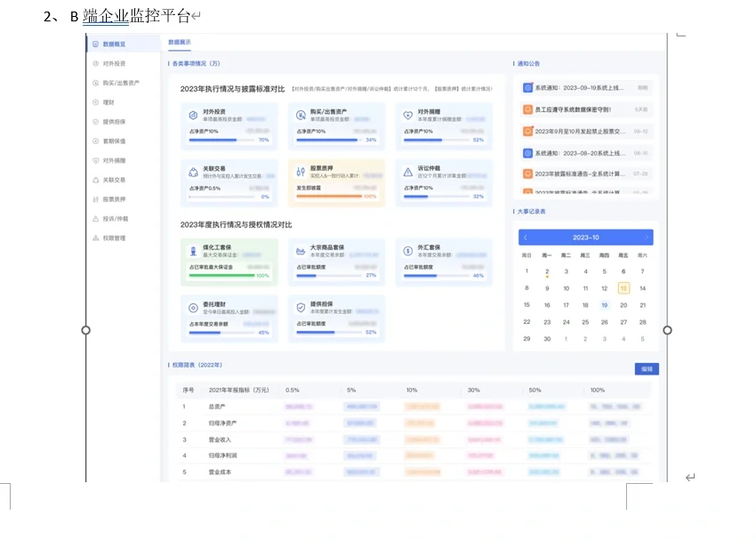The image size is (756, 548).
Task: Click the heart icon on the 对外捐赠 card
Action: pos(406,116)
